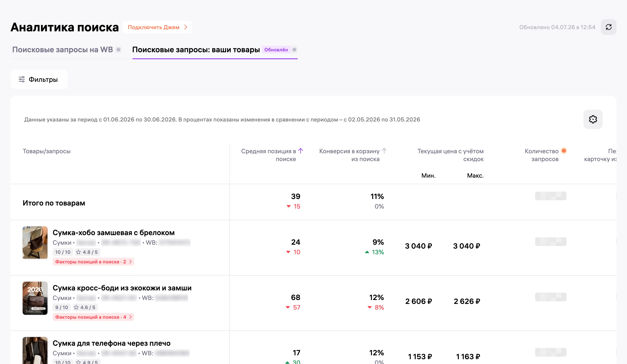627x364 pixels.
Task: Click rating 4.6 / 5 star badge
Action: click(85, 307)
